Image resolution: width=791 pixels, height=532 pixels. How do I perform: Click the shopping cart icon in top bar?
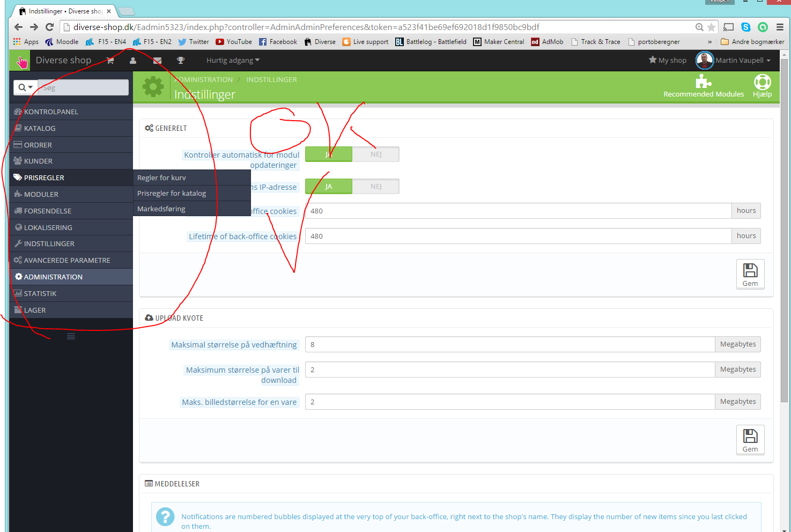pyautogui.click(x=110, y=61)
